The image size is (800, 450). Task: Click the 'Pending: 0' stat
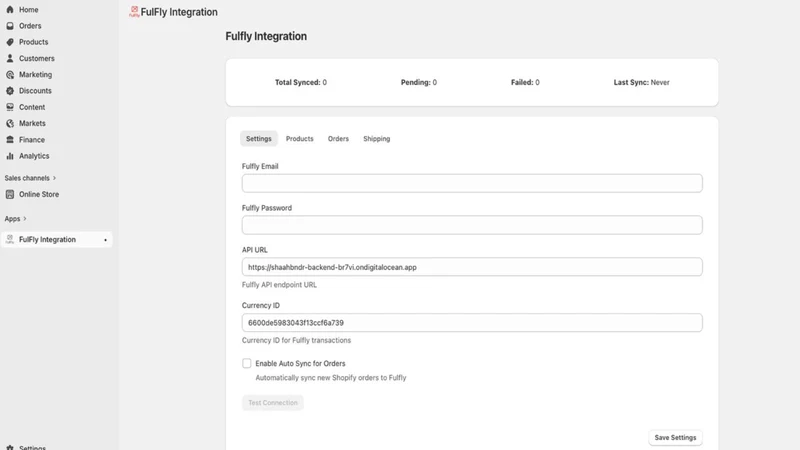pyautogui.click(x=419, y=82)
